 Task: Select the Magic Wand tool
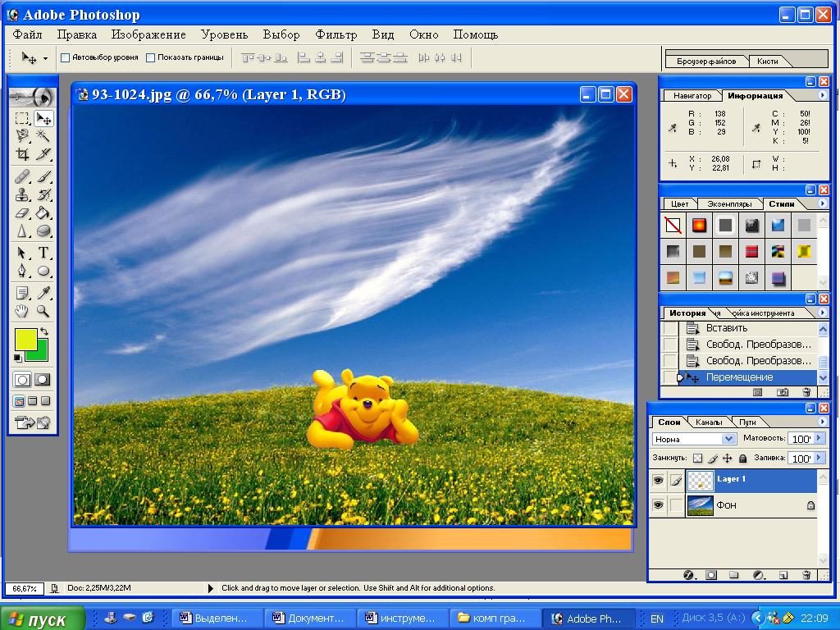tap(43, 135)
